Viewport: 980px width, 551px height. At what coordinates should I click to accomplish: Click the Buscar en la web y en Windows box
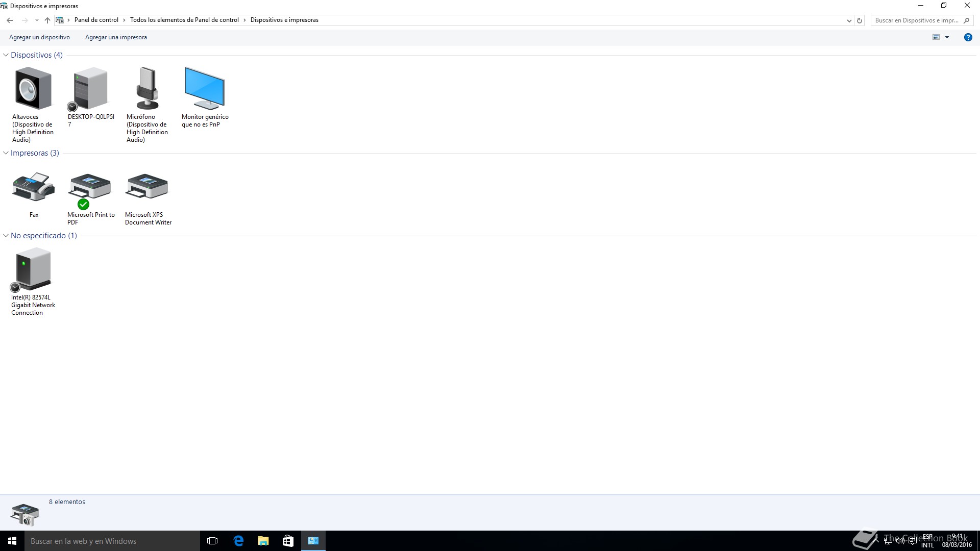pyautogui.click(x=112, y=541)
